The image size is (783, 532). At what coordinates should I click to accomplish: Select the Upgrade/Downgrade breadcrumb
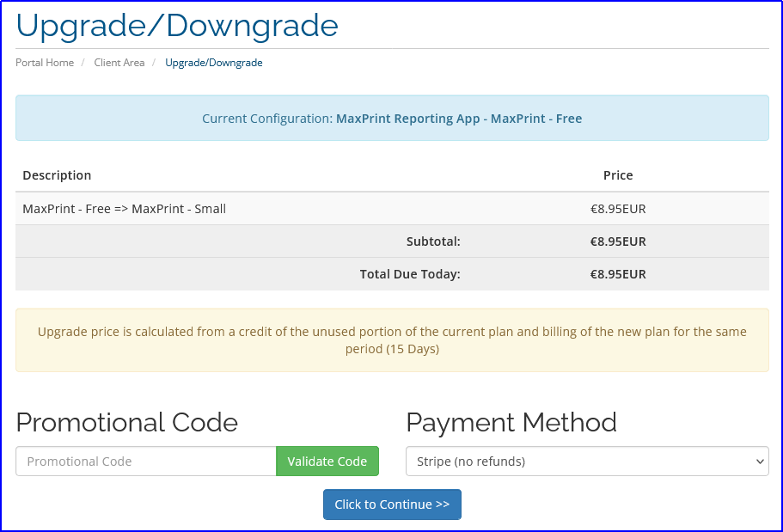(x=214, y=63)
